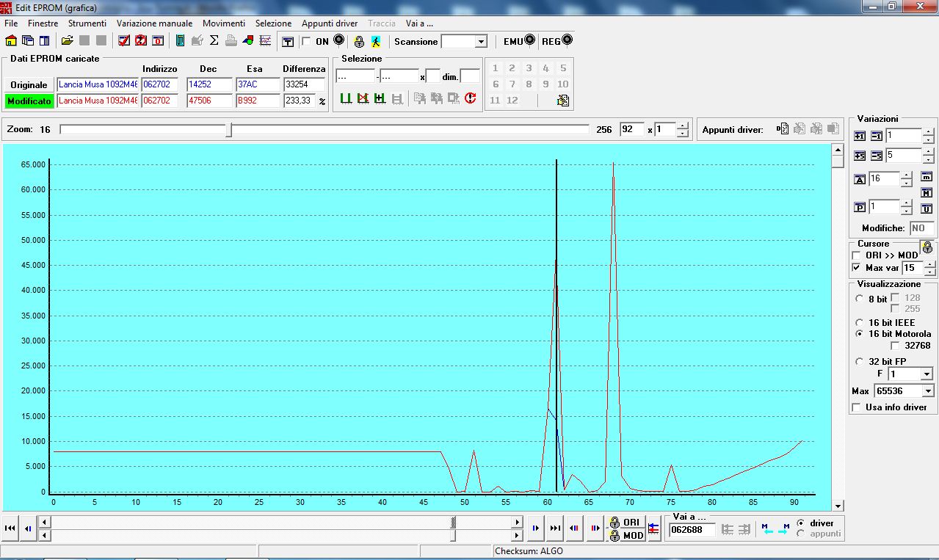Open the Movimenti menu
This screenshot has height=560, width=939.
(224, 23)
